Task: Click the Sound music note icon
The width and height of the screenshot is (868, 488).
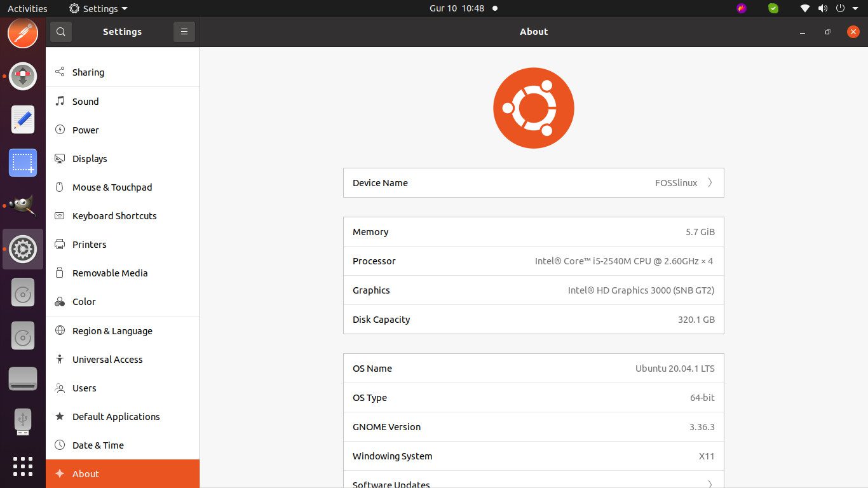Action: 60,101
